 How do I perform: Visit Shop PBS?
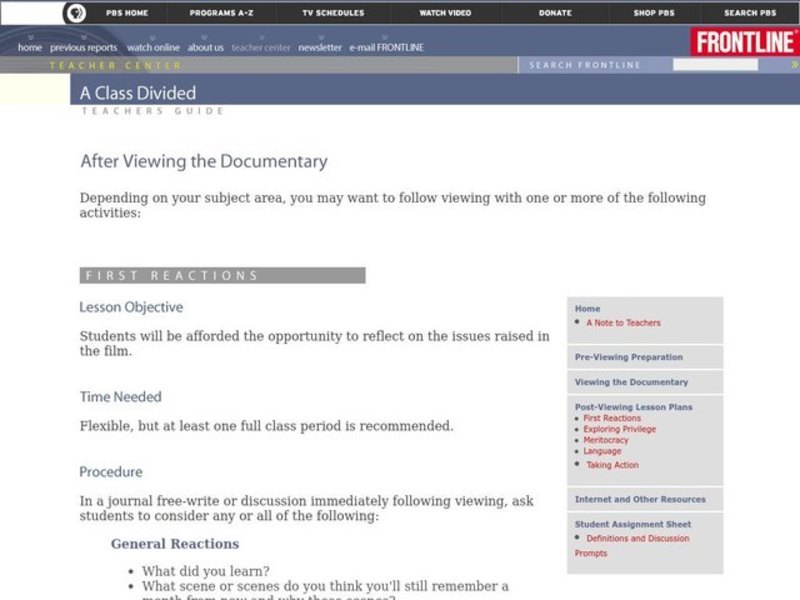655,13
